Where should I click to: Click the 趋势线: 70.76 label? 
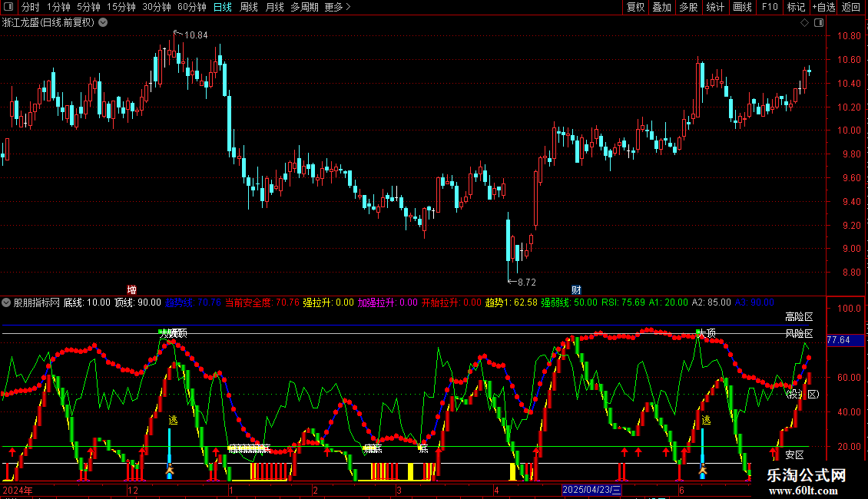tap(194, 302)
